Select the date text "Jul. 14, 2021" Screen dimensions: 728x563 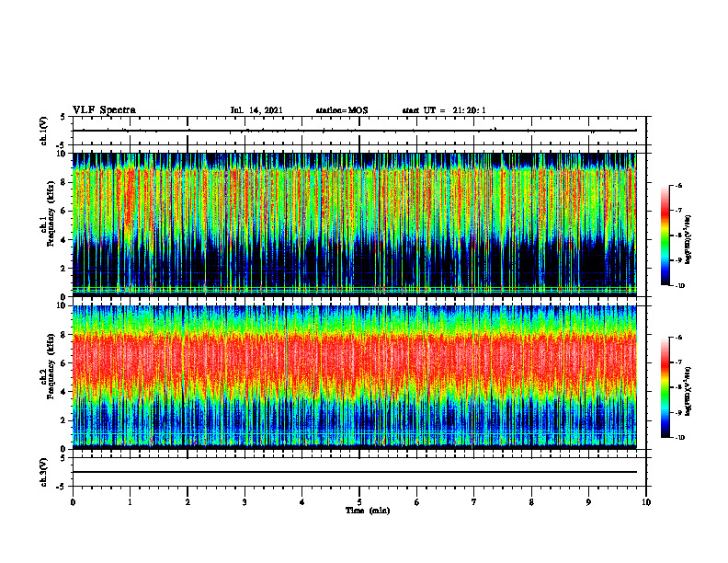256,110
